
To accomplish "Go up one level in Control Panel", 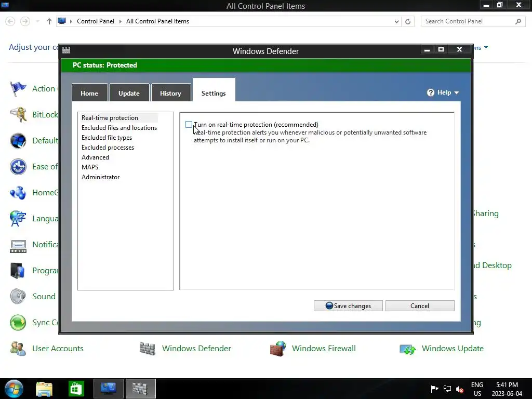I will pos(49,21).
